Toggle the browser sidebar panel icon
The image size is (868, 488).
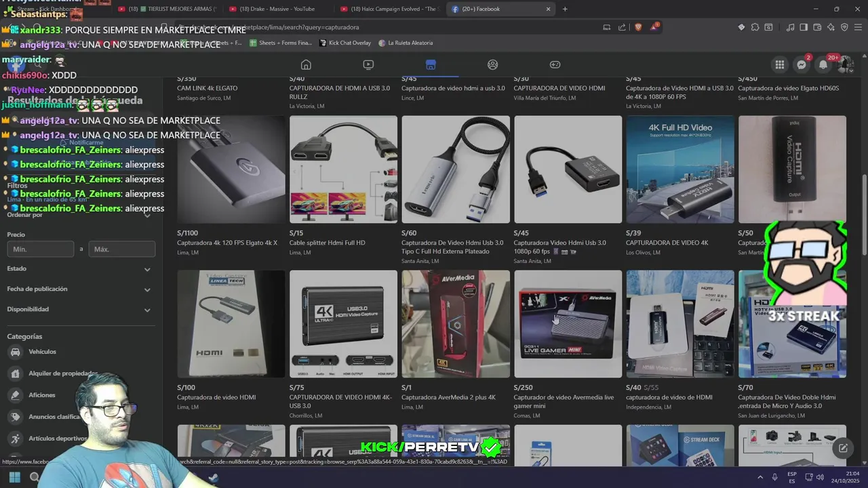(804, 27)
